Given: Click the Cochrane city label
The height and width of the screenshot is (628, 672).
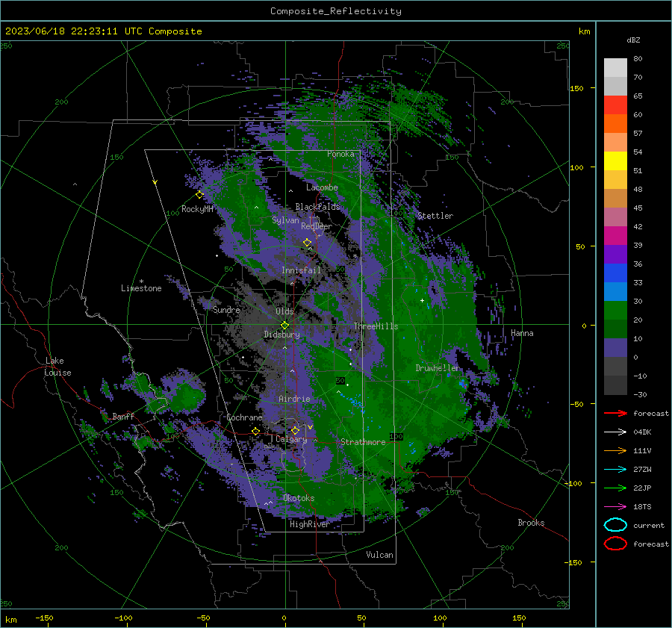Looking at the screenshot, I should (244, 417).
